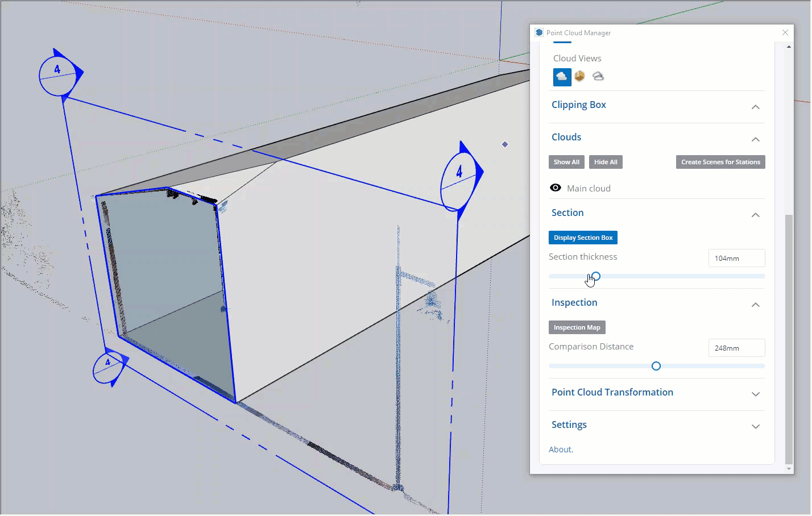Click the small diamond guide point
The height and width of the screenshot is (516, 812).
[505, 144]
